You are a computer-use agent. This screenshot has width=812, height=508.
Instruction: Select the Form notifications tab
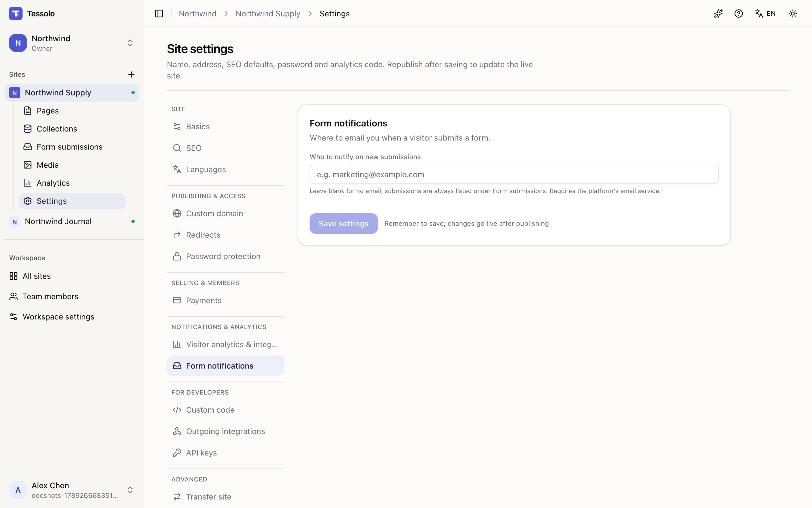click(226, 366)
